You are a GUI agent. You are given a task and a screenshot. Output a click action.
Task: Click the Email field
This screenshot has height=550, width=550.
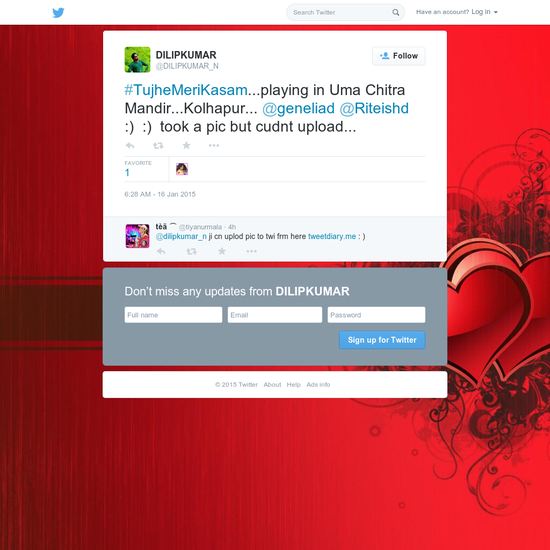coord(275,315)
